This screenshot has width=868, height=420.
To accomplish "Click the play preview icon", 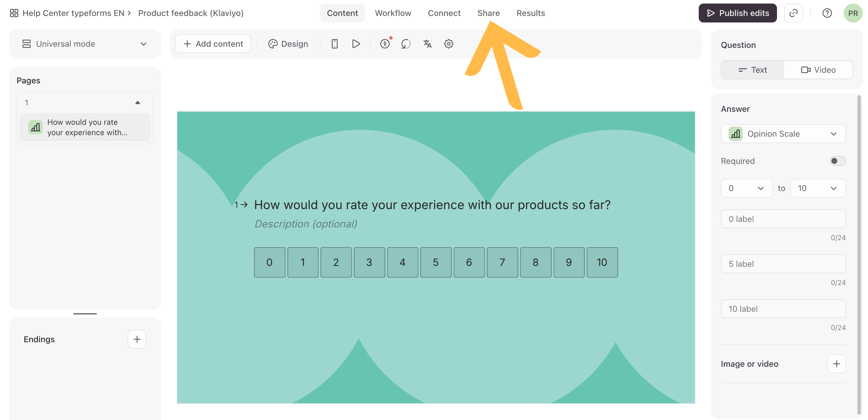I will point(356,44).
